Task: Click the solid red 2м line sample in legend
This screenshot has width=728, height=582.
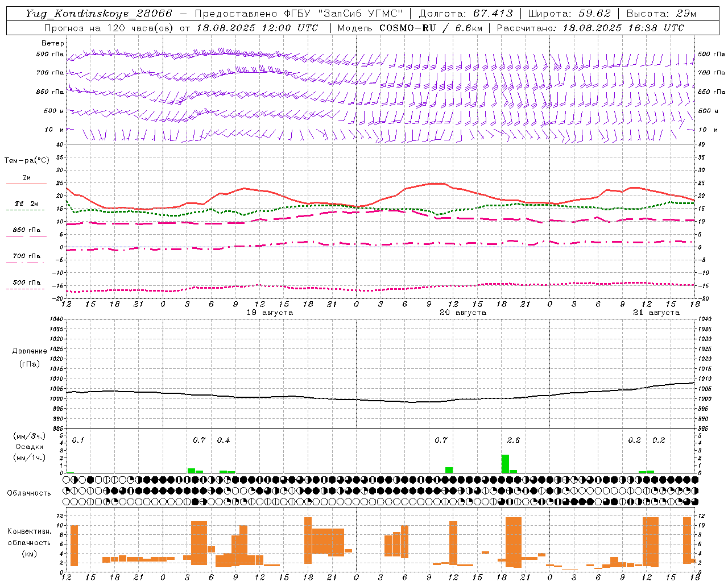Action: pyautogui.click(x=26, y=184)
